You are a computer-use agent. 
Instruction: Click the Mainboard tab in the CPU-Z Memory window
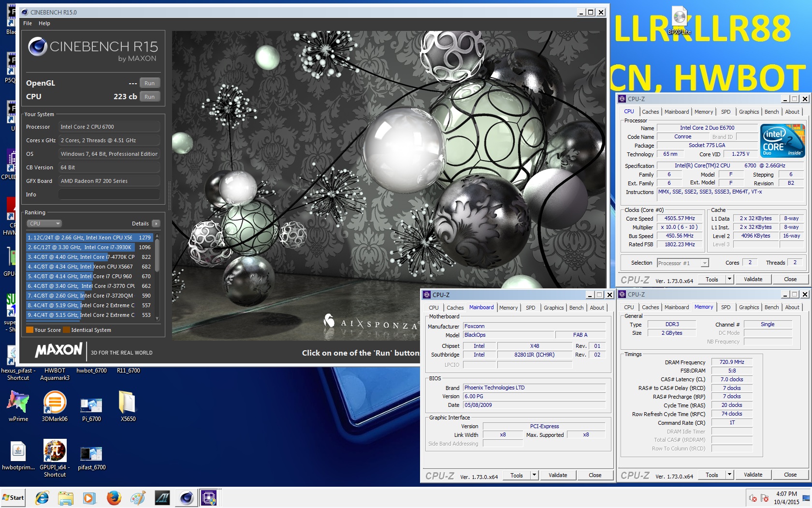pyautogui.click(x=676, y=307)
